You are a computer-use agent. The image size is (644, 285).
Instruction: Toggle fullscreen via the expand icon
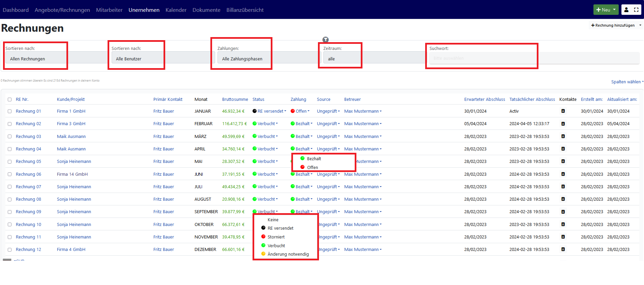[636, 10]
